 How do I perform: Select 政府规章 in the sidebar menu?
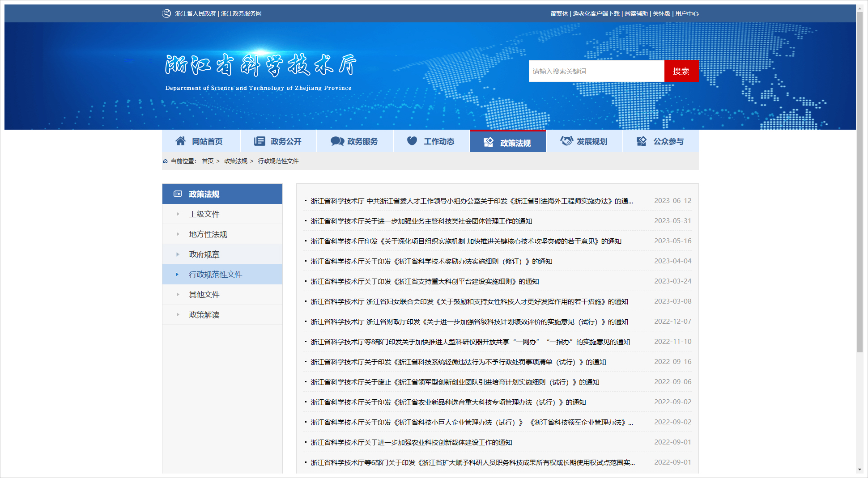204,254
